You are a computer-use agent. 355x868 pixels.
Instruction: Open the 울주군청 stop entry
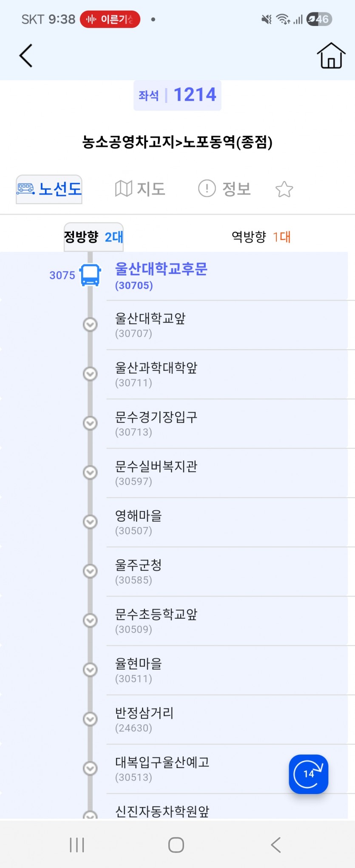139,571
